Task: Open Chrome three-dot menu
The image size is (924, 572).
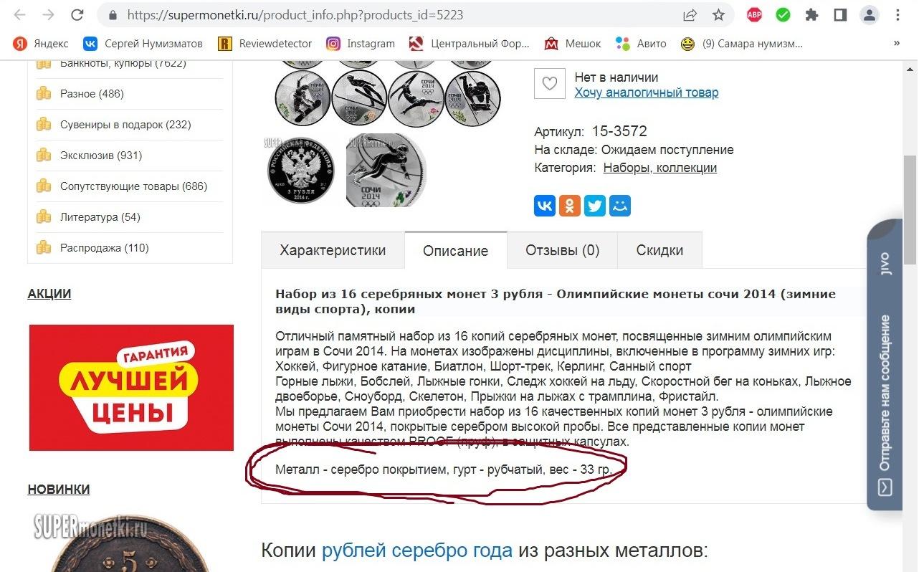Action: click(898, 14)
